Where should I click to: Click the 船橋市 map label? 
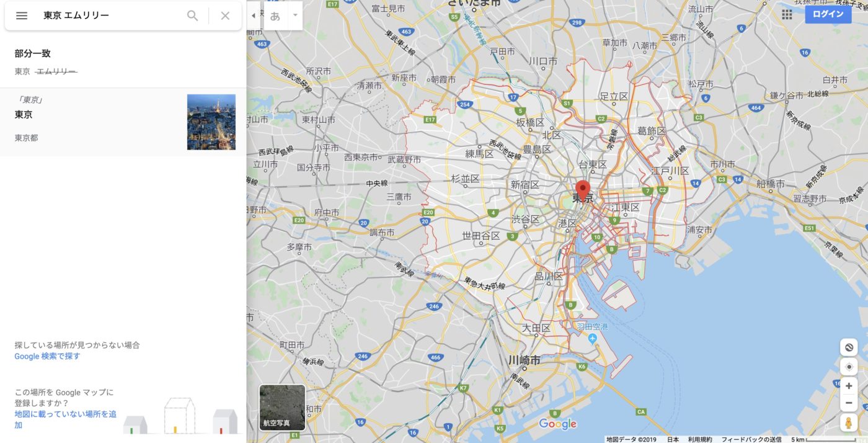tap(771, 184)
